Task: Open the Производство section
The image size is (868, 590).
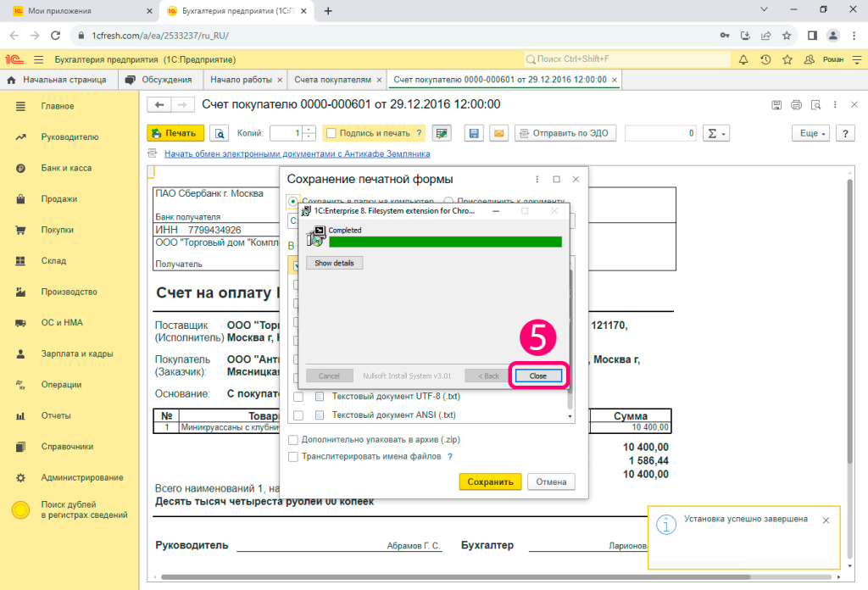Action: click(x=70, y=292)
